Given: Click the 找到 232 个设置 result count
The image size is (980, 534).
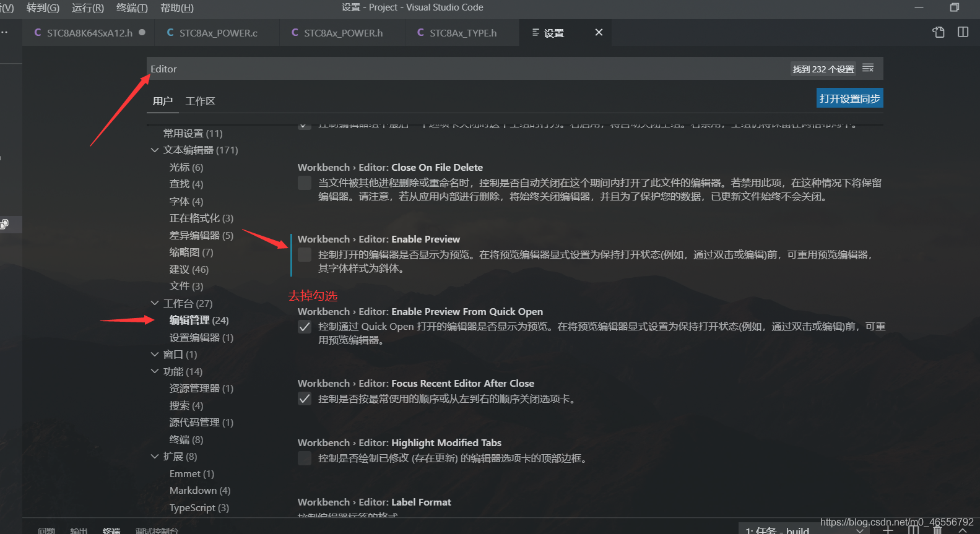Looking at the screenshot, I should pos(823,69).
